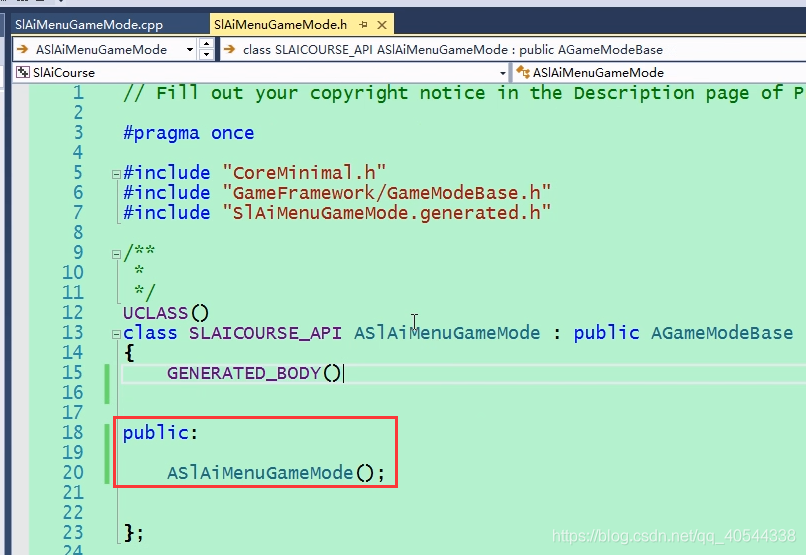Click the "GameFramework/GameModeBase.h" include string

(387, 193)
